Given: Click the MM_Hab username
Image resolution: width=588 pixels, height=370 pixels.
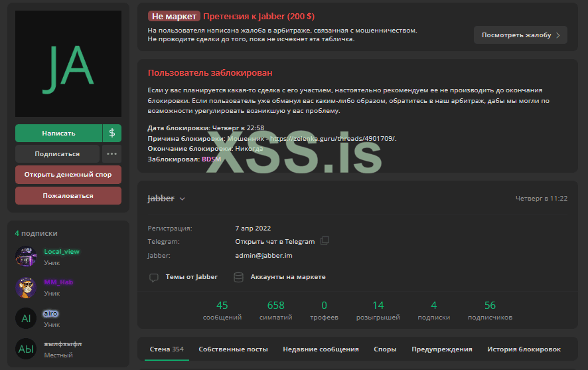Looking at the screenshot, I should coord(58,282).
